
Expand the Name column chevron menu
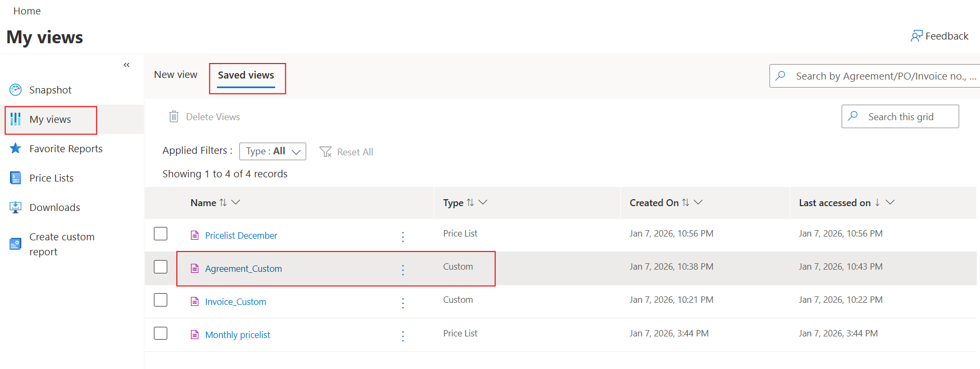click(236, 202)
